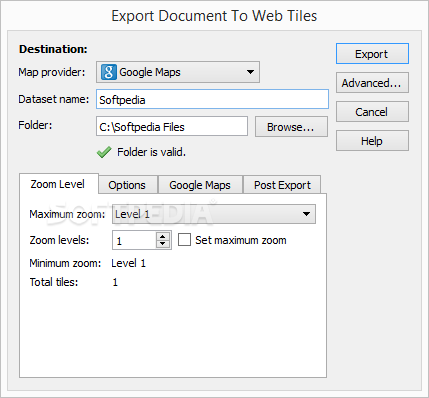This screenshot has width=429, height=398.
Task: Decrease zoom levels with down arrow
Action: (163, 244)
